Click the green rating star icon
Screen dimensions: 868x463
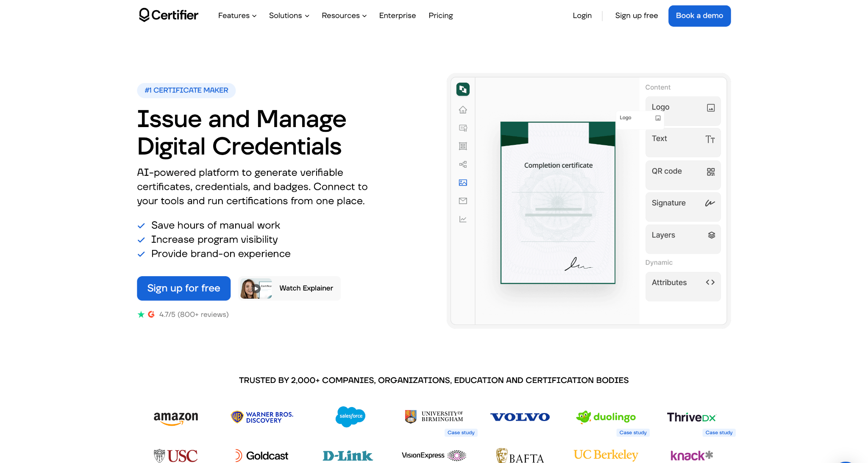coord(141,314)
